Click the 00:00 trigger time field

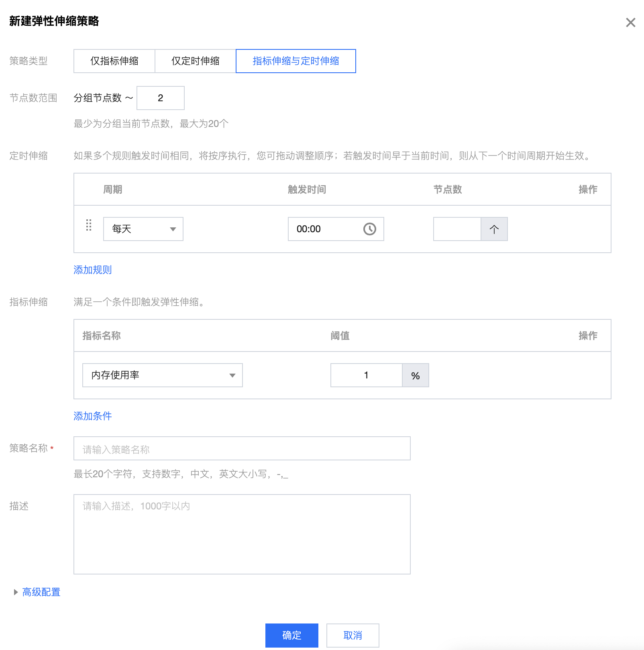point(336,229)
